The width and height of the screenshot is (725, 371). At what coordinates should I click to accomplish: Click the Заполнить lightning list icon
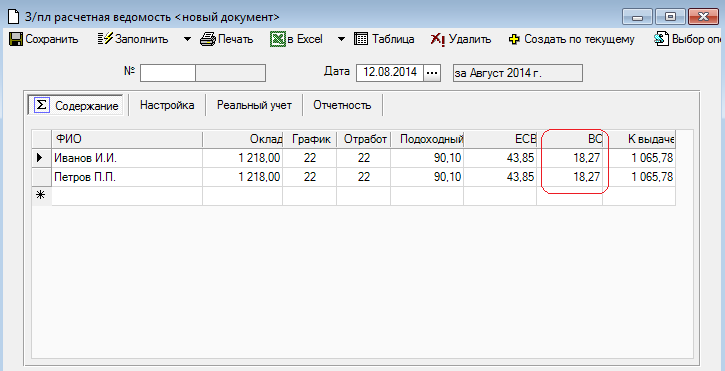click(105, 39)
